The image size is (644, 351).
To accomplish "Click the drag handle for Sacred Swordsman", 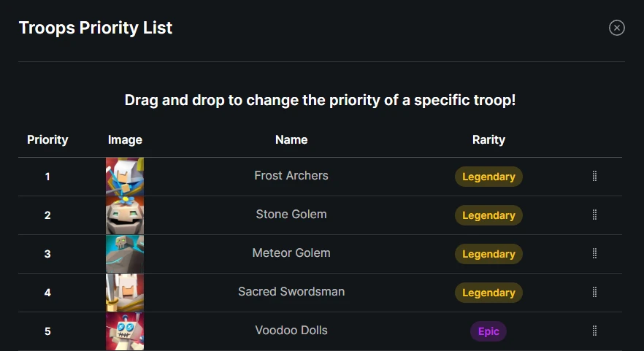I will tap(594, 293).
